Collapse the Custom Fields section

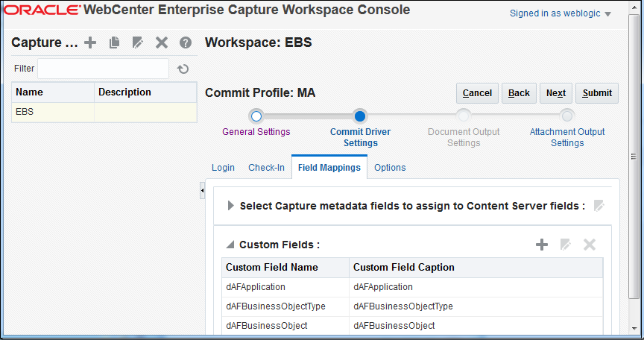[230, 245]
